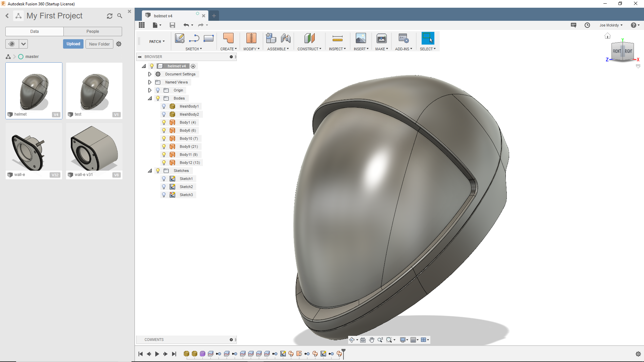Open timeline settings gear icon
Viewport: 644px width, 362px height.
(638, 354)
